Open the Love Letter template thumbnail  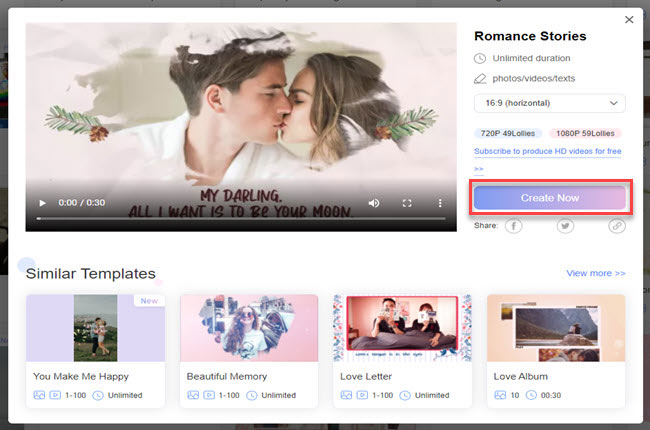click(x=402, y=328)
